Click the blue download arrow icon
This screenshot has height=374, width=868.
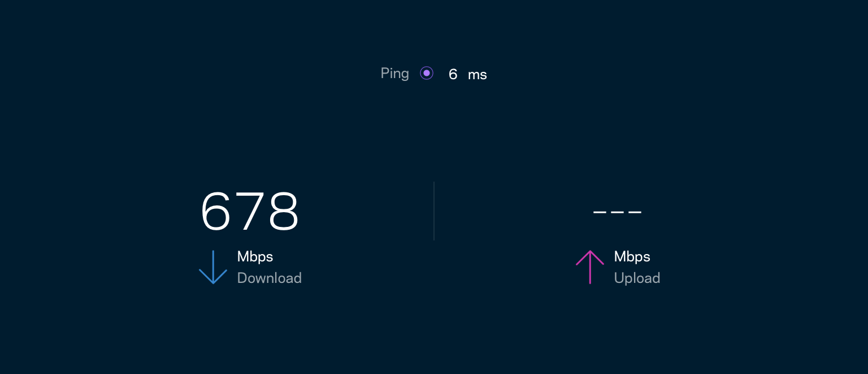tap(213, 267)
